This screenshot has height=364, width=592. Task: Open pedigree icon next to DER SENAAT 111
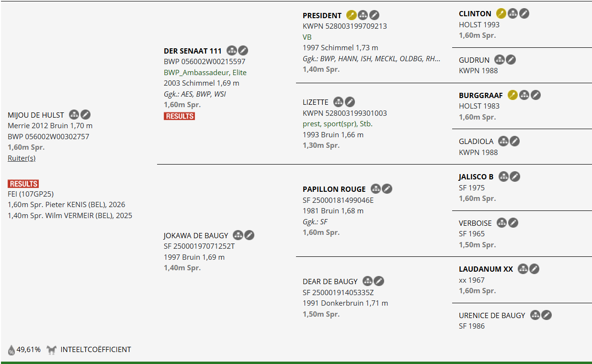click(x=232, y=51)
